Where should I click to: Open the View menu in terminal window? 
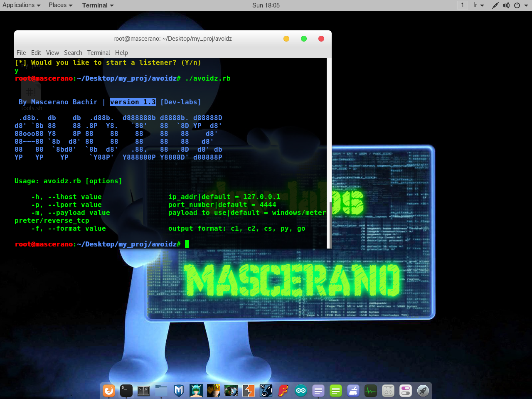pos(52,53)
